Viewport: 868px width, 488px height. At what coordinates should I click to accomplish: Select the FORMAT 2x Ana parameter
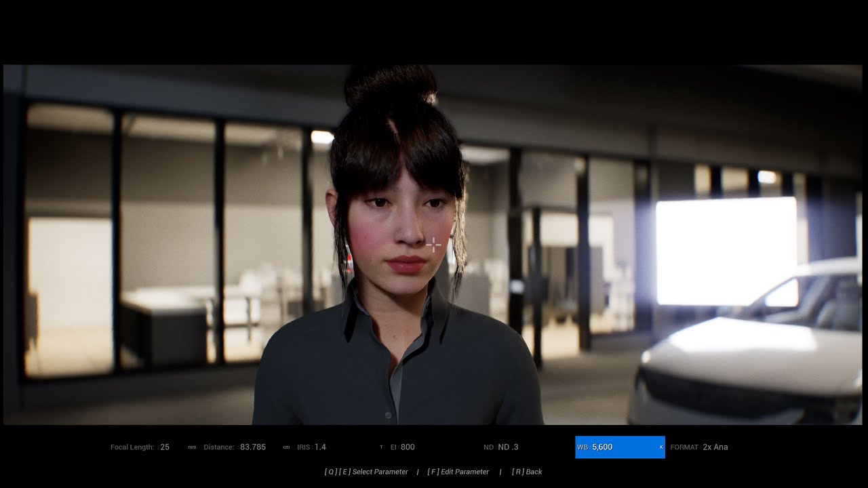point(699,447)
